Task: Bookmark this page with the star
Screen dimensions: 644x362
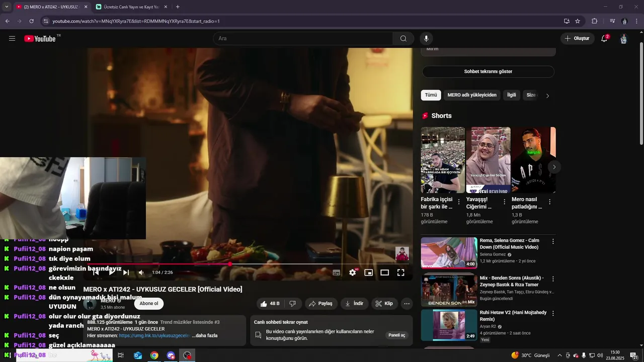Action: tap(578, 21)
